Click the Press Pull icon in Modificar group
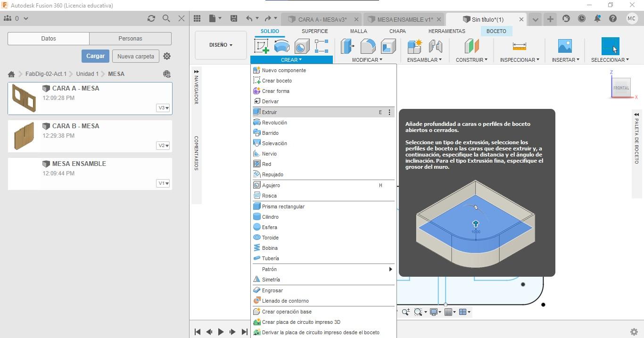The height and width of the screenshot is (338, 644). pyautogui.click(x=347, y=46)
